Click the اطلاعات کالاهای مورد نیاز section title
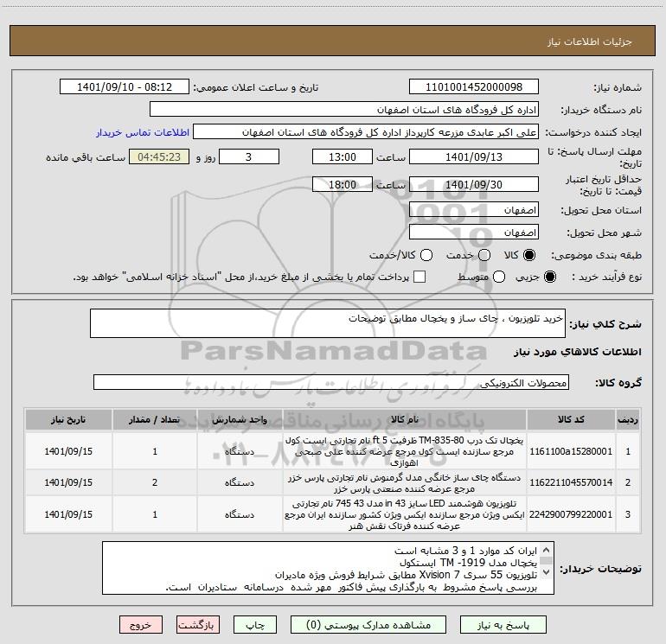This screenshot has width=666, height=644. (577, 352)
